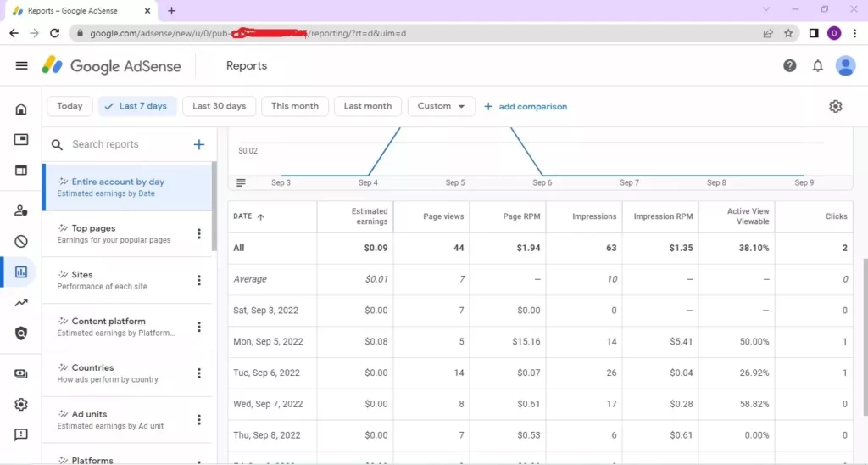Click the $15.16 Page RPM value
The height and width of the screenshot is (465, 868).
526,341
